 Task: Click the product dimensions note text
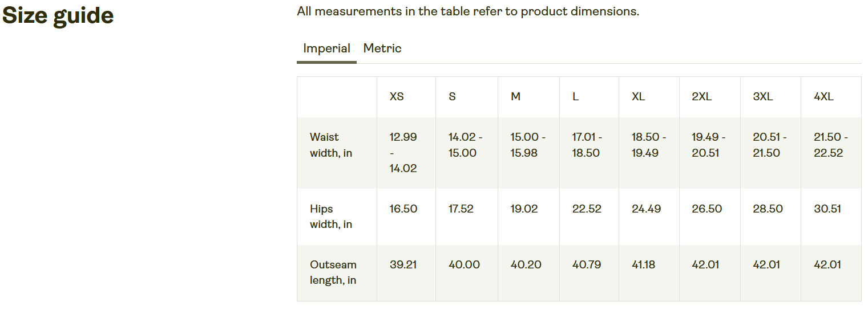tap(468, 12)
